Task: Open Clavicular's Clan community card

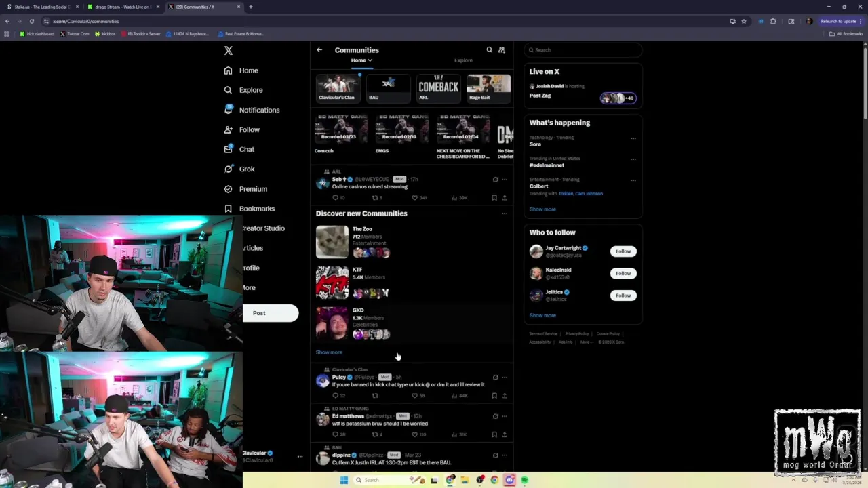Action: click(x=338, y=88)
